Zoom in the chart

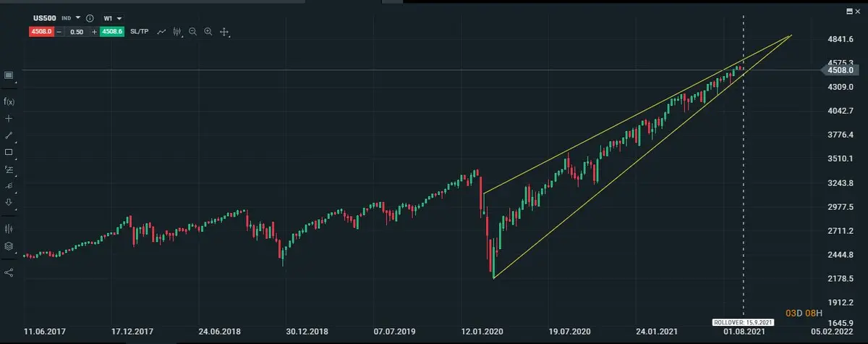point(208,32)
